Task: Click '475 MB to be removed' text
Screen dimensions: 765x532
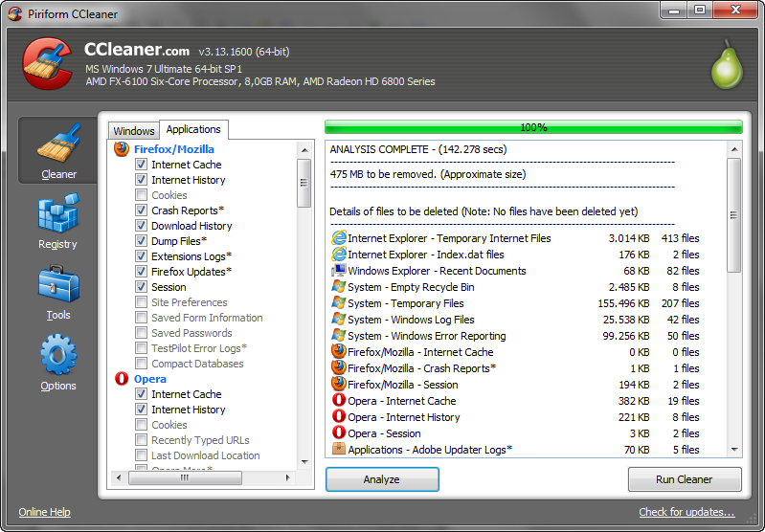Action: (x=427, y=174)
